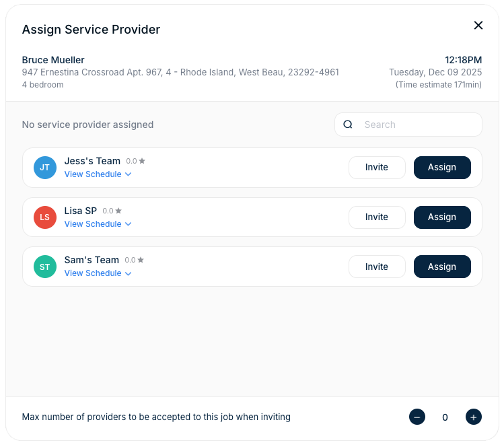Click the star rating beside Lisa SP
Screen dimensions: 504x447
(x=112, y=211)
